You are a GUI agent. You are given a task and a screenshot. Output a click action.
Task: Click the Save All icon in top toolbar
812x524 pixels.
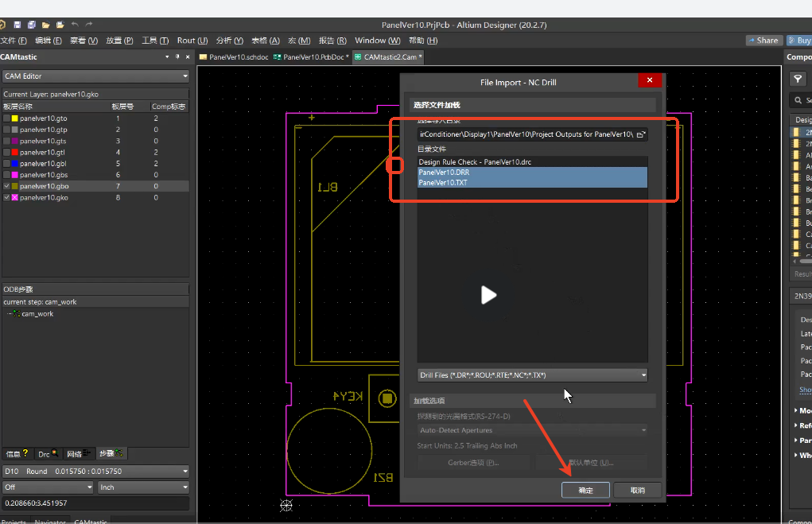point(32,25)
